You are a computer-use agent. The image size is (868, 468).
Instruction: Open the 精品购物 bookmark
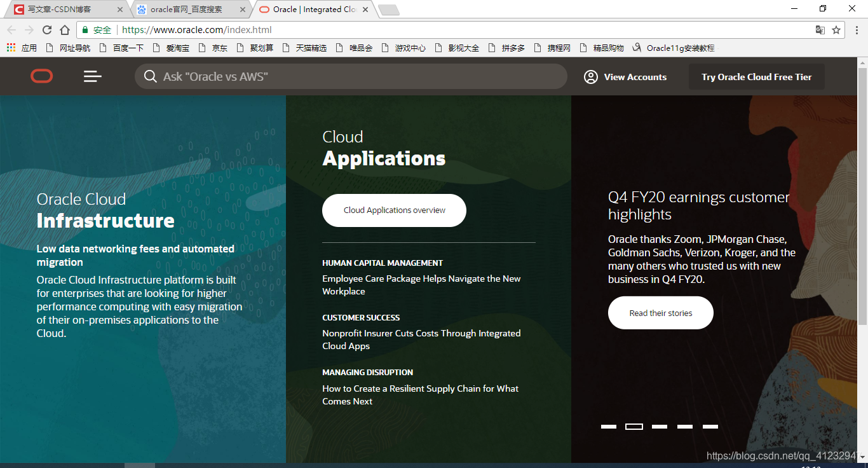[x=602, y=48]
